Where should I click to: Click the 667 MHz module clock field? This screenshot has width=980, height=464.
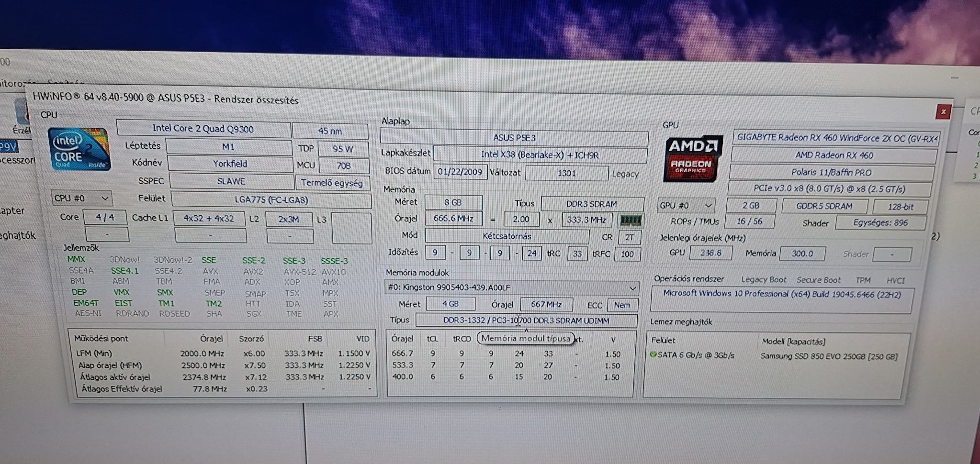pyautogui.click(x=546, y=305)
